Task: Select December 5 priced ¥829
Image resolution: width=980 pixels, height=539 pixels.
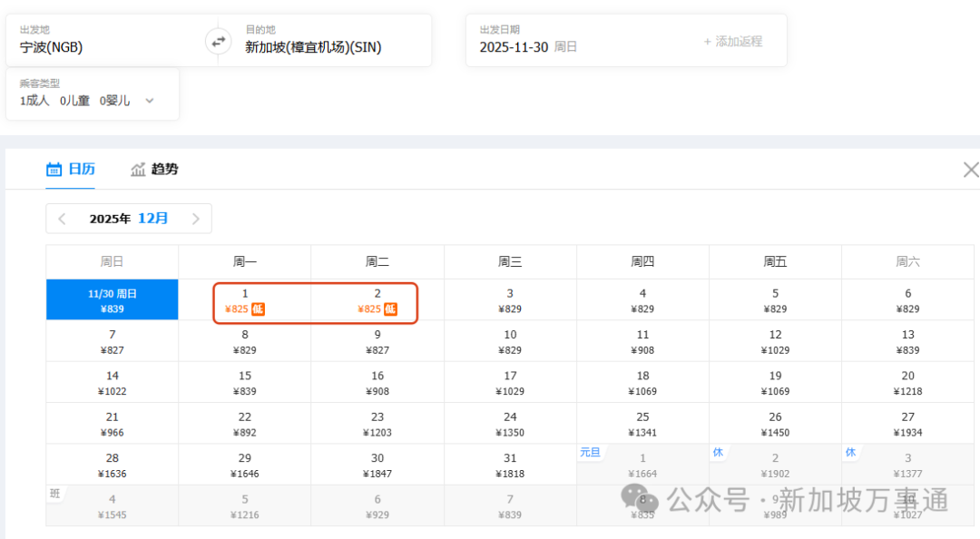Action: 775,300
